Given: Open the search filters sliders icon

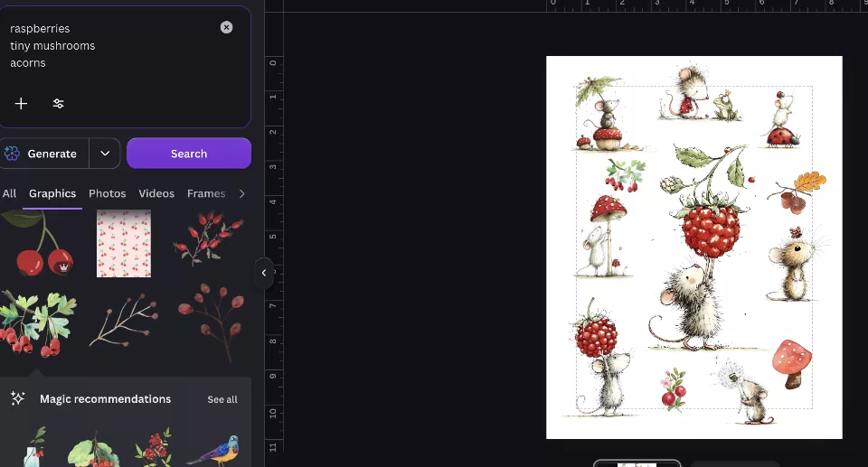Looking at the screenshot, I should 58,104.
